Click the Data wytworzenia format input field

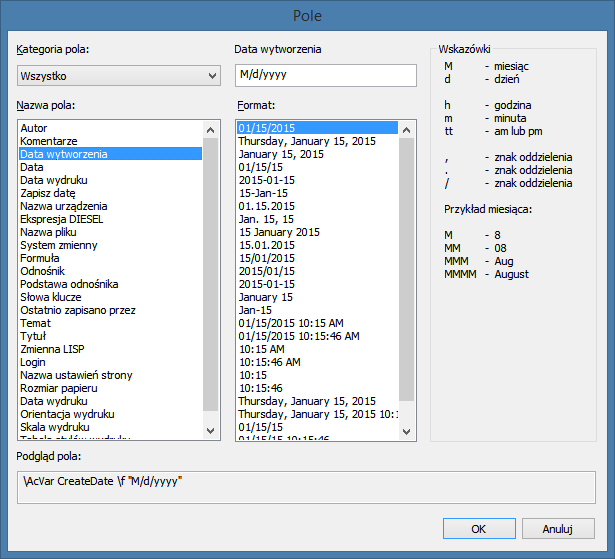point(325,76)
